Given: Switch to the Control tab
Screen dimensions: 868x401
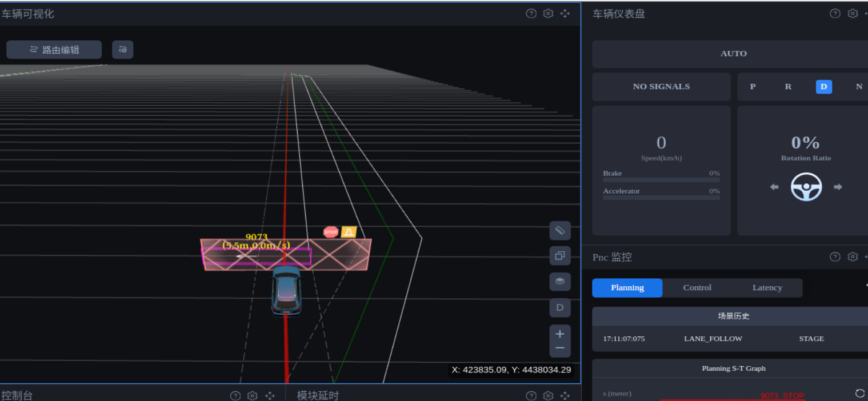Looking at the screenshot, I should [x=697, y=288].
